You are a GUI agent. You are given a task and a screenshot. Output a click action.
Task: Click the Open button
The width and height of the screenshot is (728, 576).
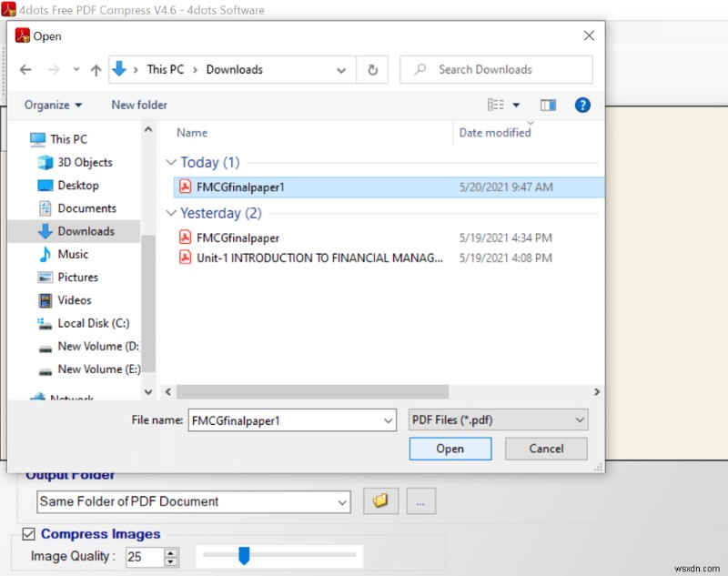click(450, 449)
